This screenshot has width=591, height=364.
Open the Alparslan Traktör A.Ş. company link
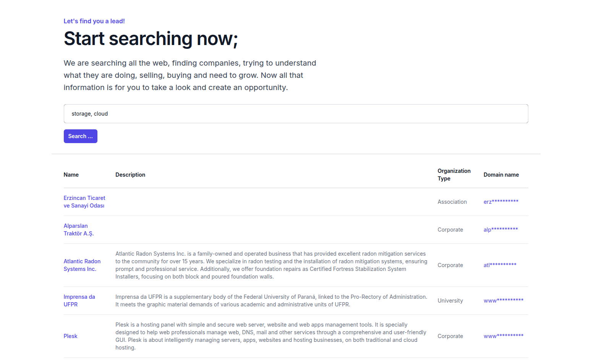(79, 229)
